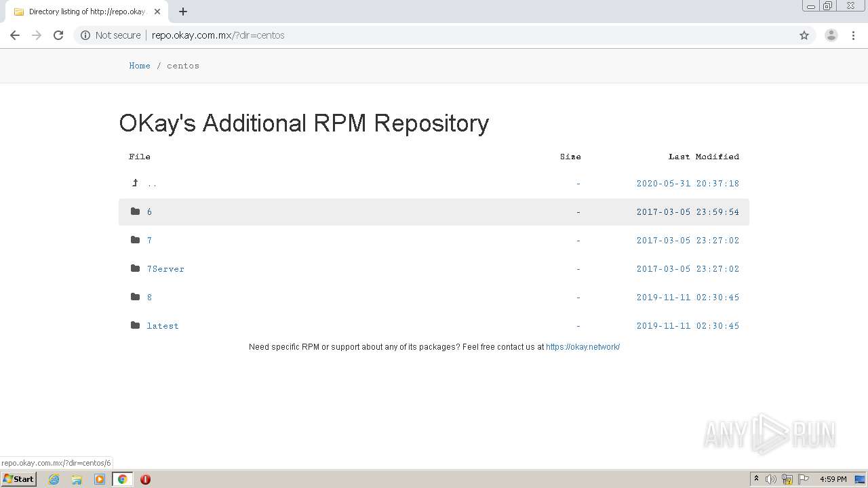Open the latest folder link

[x=163, y=326]
